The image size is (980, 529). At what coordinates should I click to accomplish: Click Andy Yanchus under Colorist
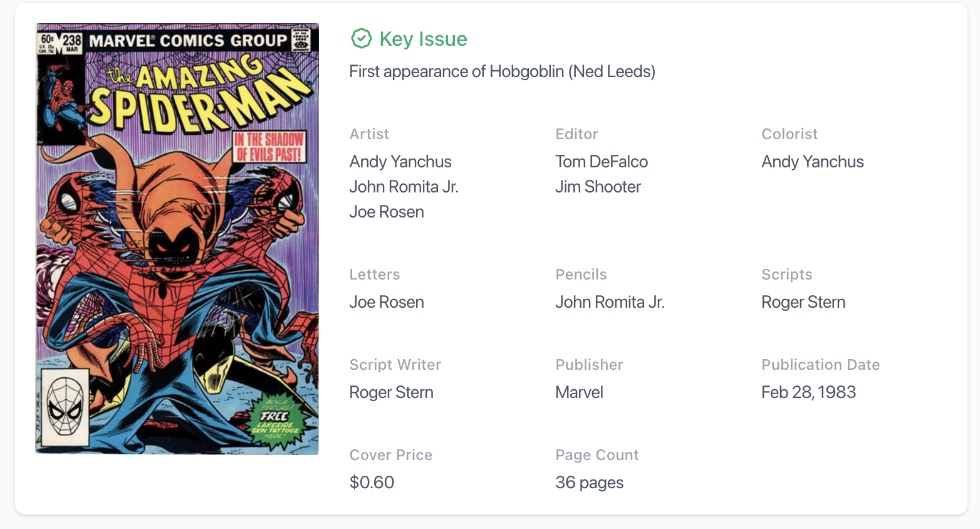(x=812, y=162)
